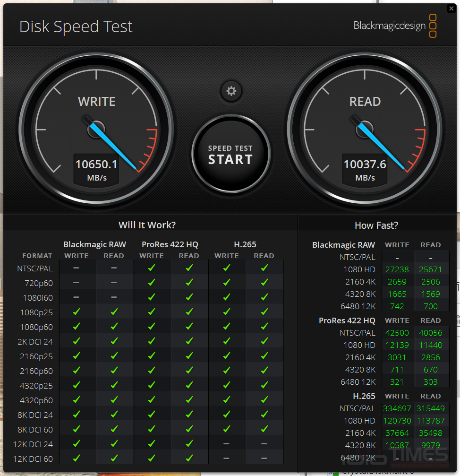
Task: Select ProRes 422 HQ NTSC/PAL write value 42500
Action: tap(397, 333)
